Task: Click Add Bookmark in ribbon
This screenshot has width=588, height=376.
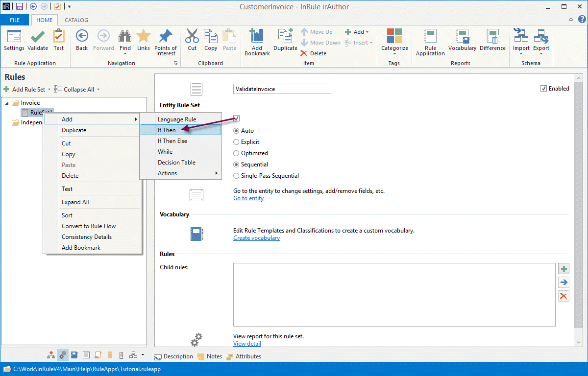Action: [x=257, y=37]
